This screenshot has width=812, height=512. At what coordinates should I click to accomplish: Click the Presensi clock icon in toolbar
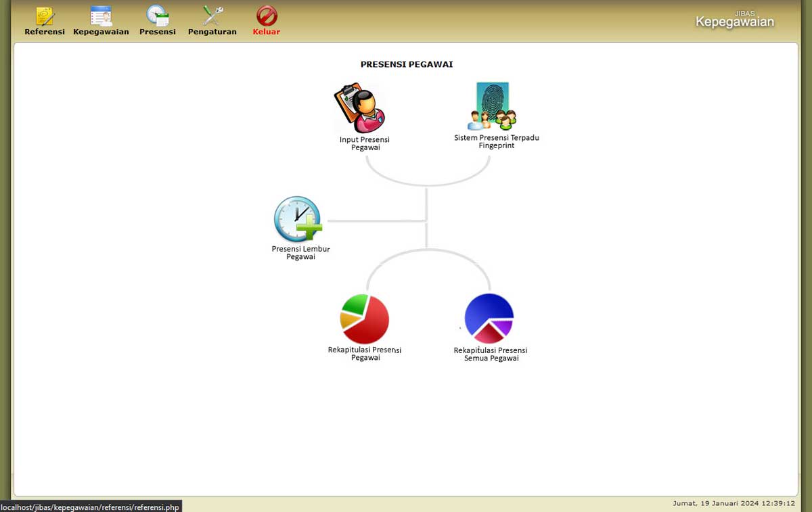[158, 16]
